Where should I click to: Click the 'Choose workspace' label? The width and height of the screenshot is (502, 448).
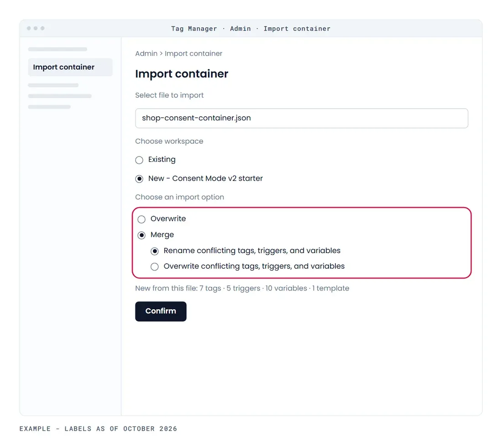[x=169, y=141]
